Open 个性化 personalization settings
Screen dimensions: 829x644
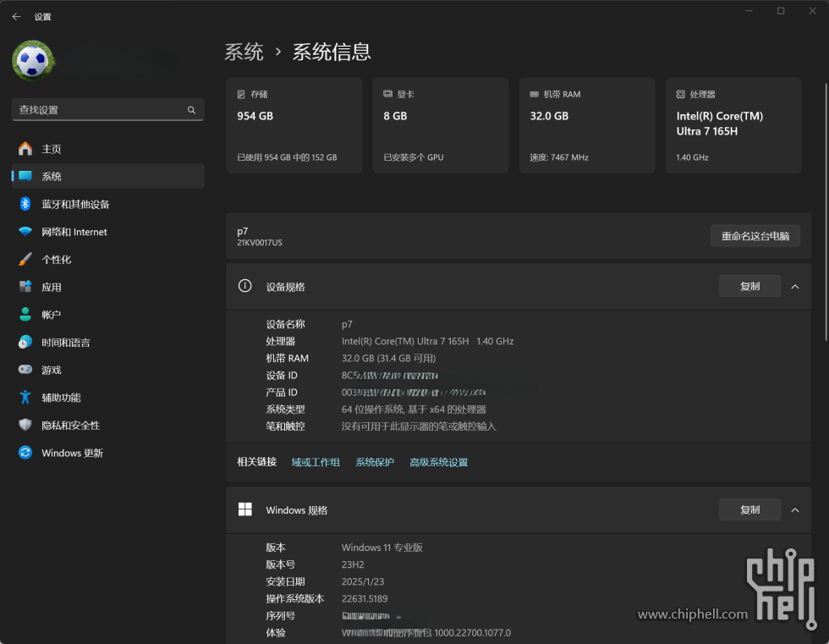108,260
